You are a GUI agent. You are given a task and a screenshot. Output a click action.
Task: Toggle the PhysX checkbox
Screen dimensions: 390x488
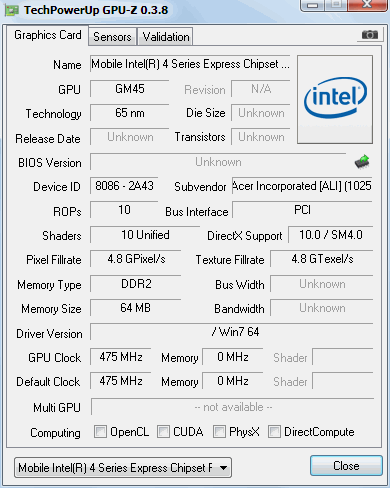pos(219,432)
